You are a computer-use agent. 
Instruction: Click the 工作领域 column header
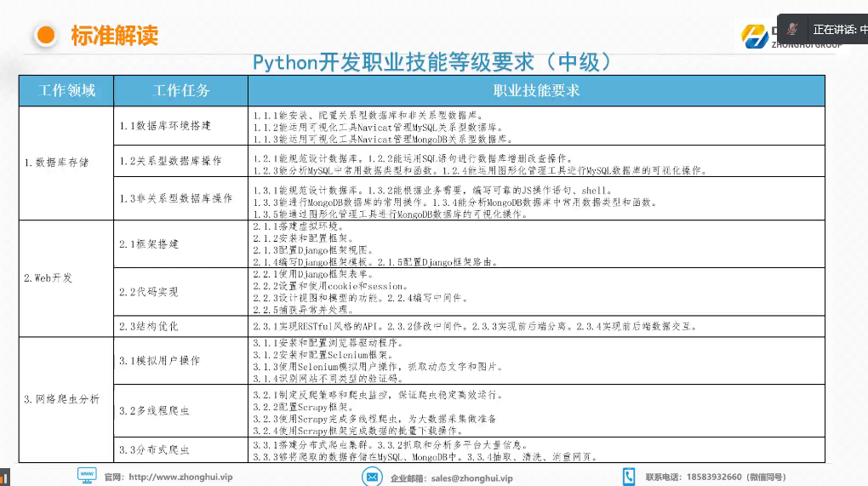coord(66,90)
